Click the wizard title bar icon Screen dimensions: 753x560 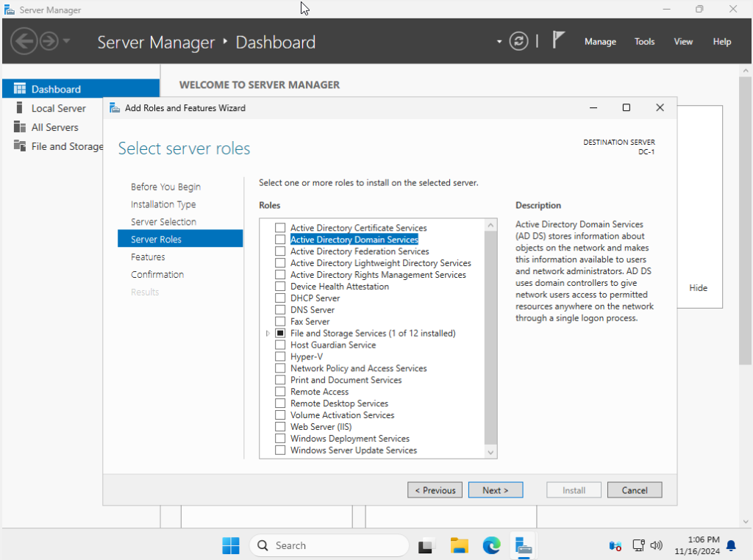115,108
